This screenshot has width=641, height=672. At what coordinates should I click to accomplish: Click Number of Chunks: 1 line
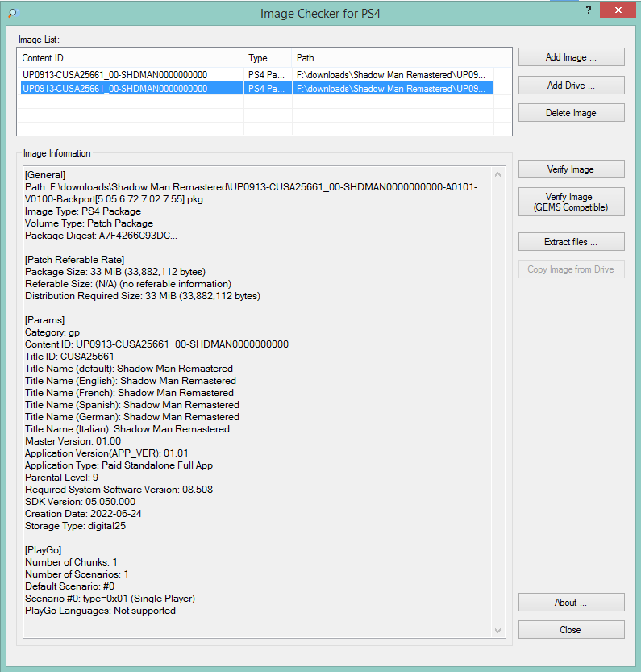(x=71, y=561)
